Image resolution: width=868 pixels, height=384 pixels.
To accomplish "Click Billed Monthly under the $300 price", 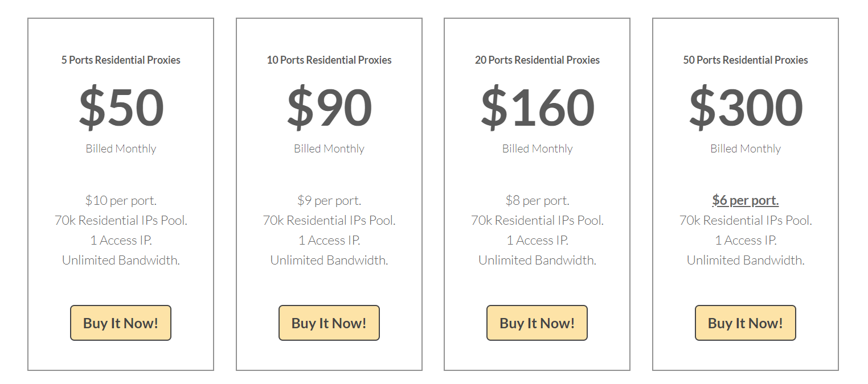I will point(746,148).
